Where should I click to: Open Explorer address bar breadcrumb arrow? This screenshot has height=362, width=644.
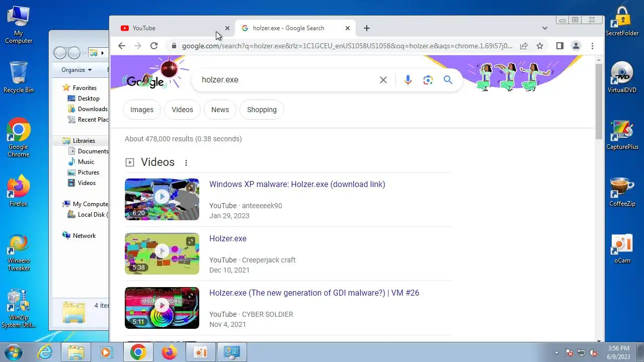pos(102,53)
